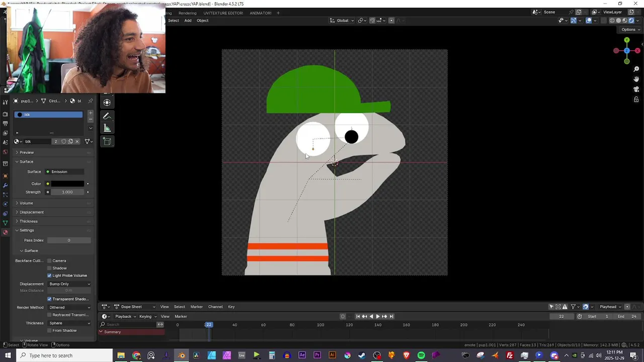Select rendered viewport shading mode
Screen dimensions: 644x362
(631, 21)
